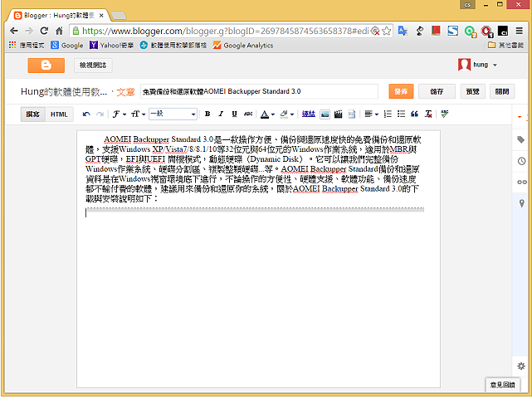Open the font family menu
This screenshot has width=532, height=399.
pyautogui.click(x=119, y=114)
